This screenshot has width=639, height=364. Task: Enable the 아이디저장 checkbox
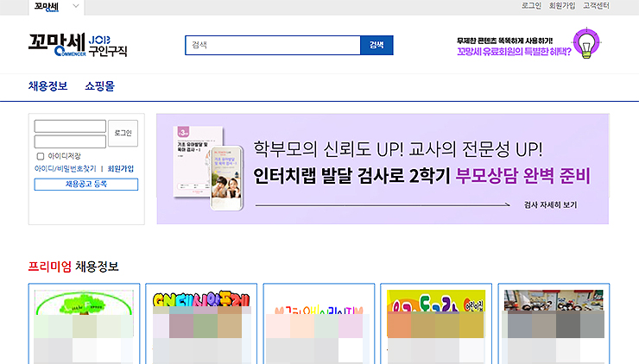click(41, 156)
